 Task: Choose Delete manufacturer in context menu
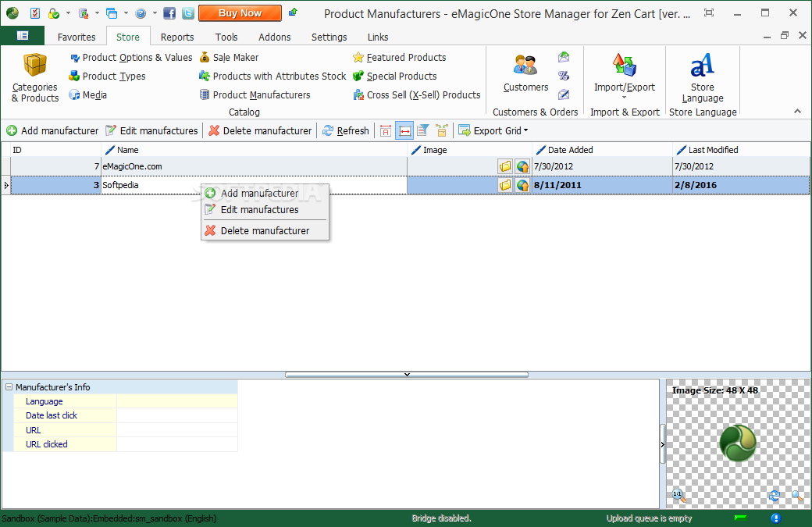click(x=265, y=231)
